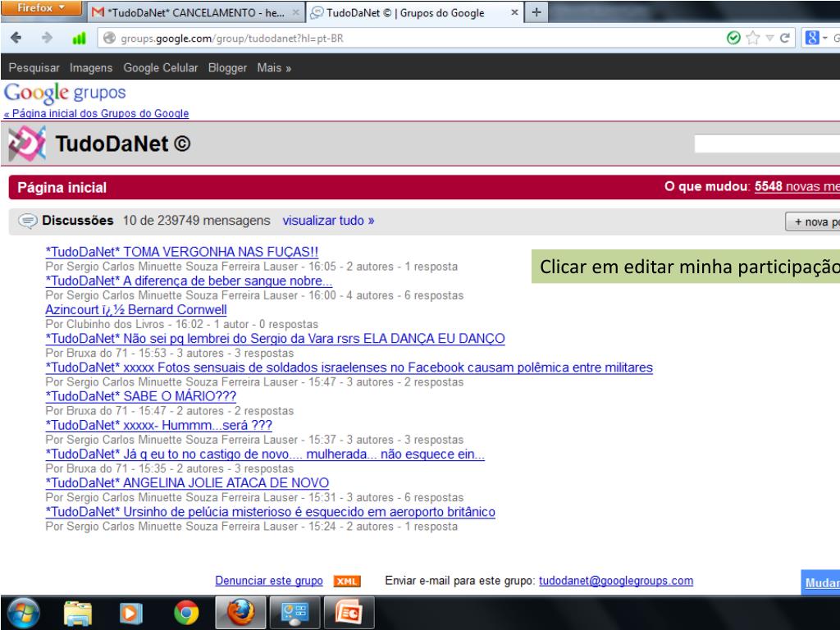840x630 pixels.
Task: Bookmark this page with the star
Action: (753, 38)
